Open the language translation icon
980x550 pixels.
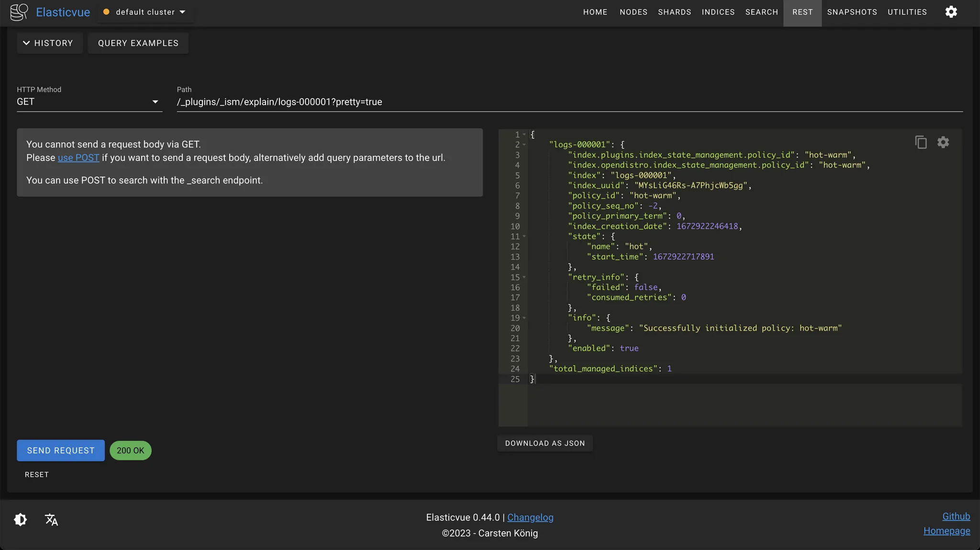[51, 519]
